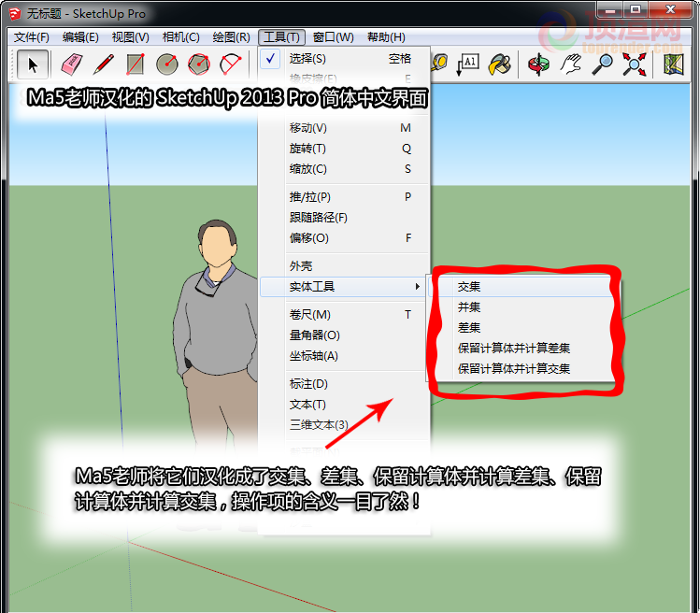
Task: Choose 差集 in solid tools submenu
Action: (521, 328)
